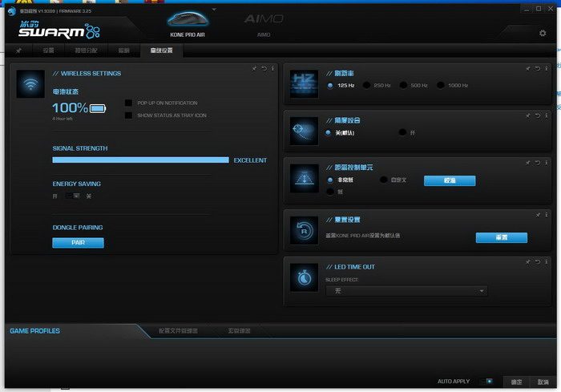Open the settings gear in the header

click(x=543, y=33)
